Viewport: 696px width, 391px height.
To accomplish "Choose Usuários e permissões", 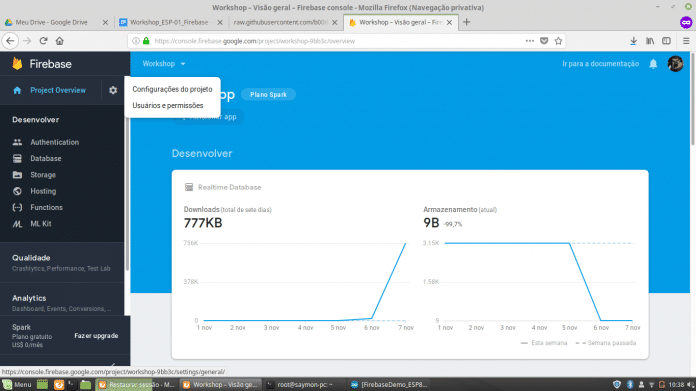I will tap(168, 106).
